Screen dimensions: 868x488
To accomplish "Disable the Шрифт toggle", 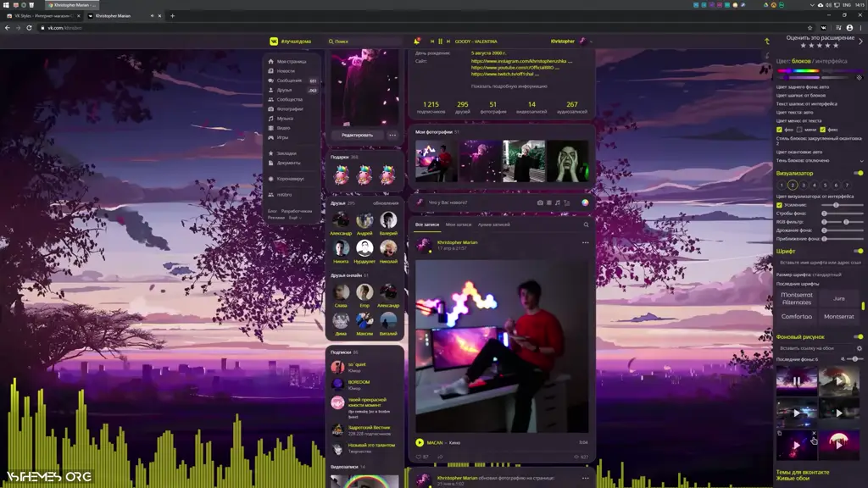I will point(859,251).
